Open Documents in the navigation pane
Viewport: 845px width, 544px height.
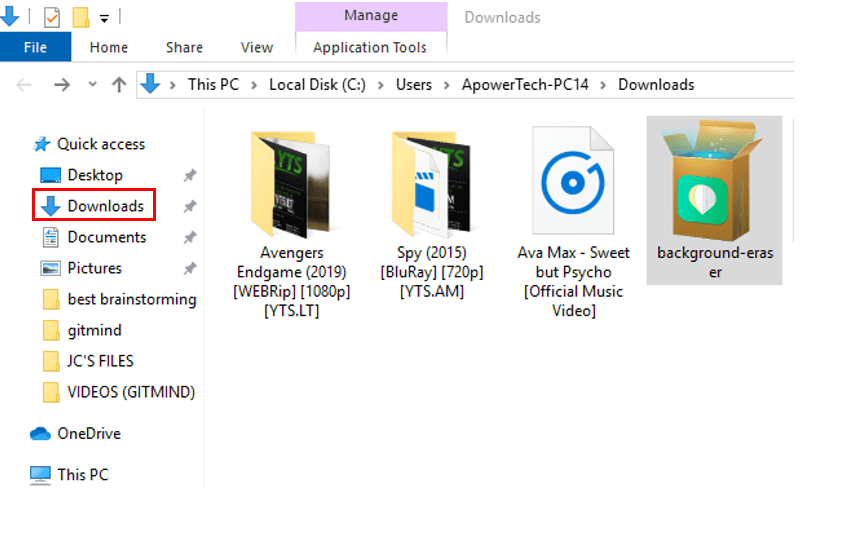(x=107, y=237)
